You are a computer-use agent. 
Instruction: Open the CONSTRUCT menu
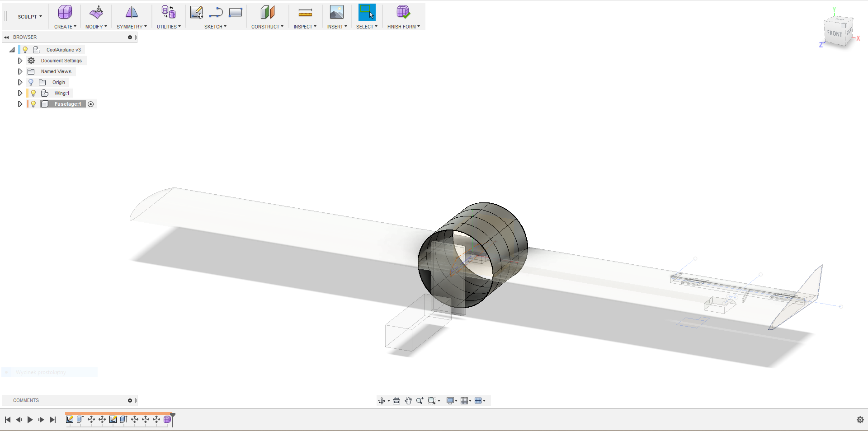(x=267, y=27)
